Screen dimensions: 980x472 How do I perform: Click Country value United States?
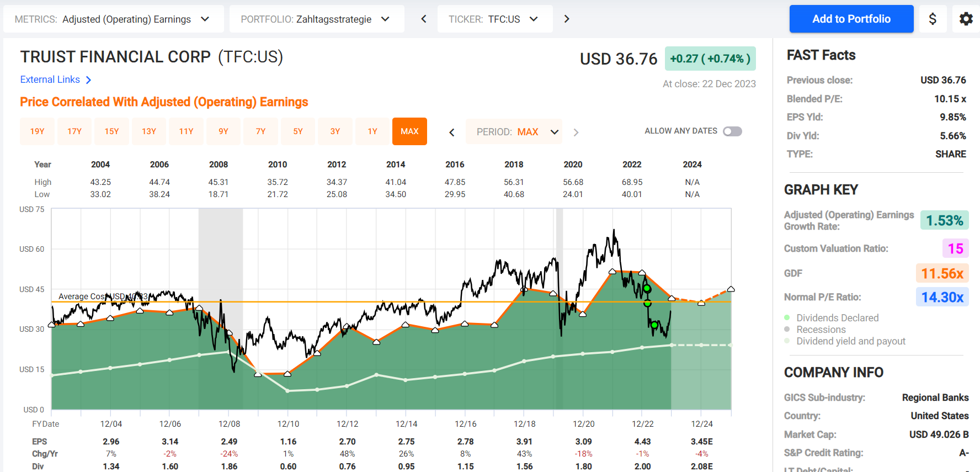click(940, 416)
